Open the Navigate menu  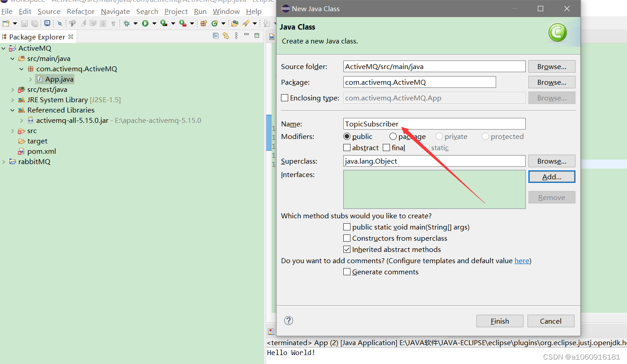(115, 11)
